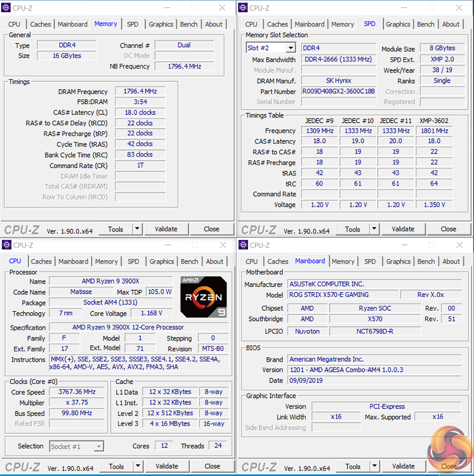Click the Close button in the SPD window
Viewport: 474px width, 476px height.
click(x=448, y=229)
